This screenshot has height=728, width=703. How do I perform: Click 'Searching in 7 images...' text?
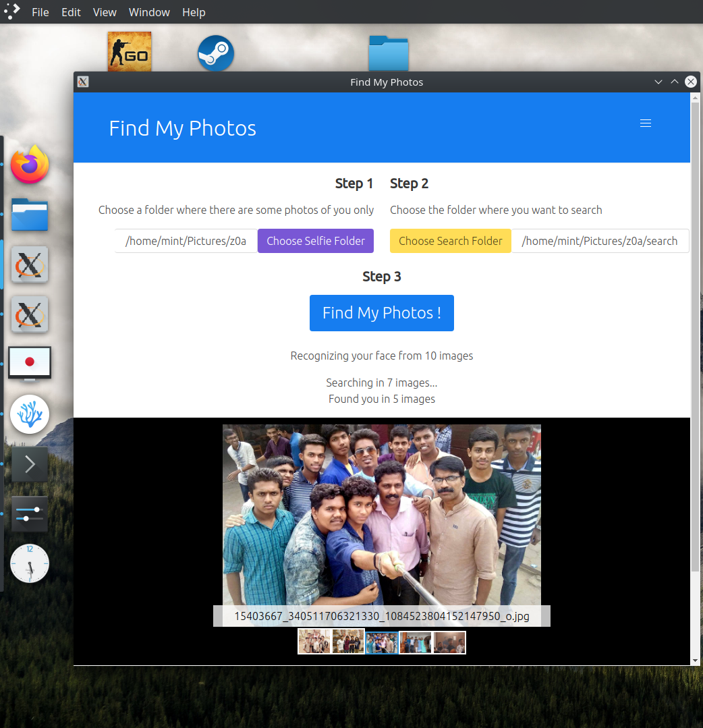382,383
